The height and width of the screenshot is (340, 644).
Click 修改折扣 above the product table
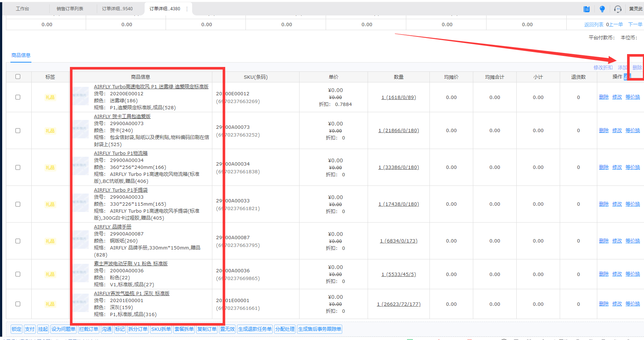(603, 68)
